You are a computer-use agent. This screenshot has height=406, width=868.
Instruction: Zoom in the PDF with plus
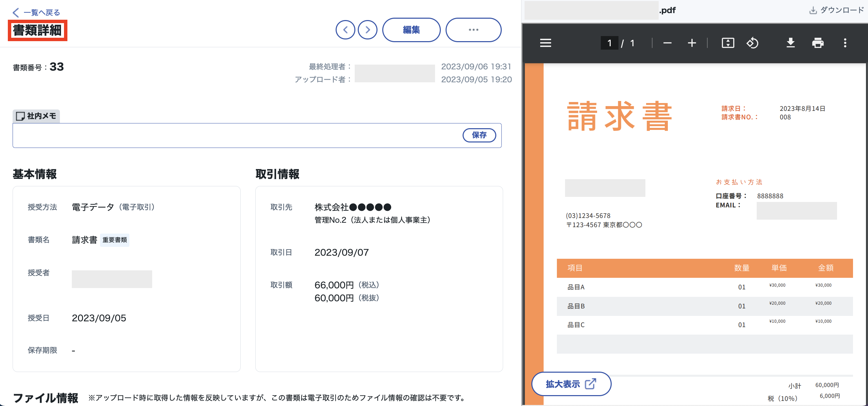tap(692, 43)
